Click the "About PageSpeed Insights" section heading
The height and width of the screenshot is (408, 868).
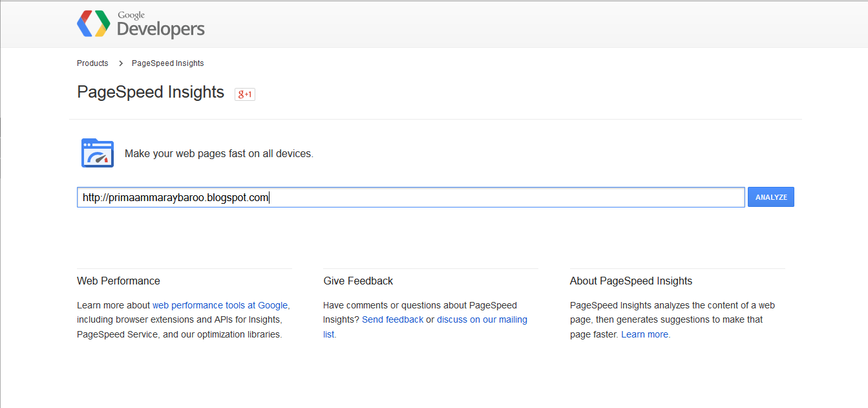coord(631,281)
